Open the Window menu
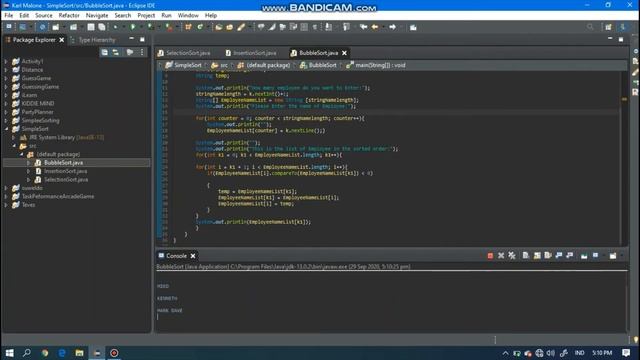The height and width of the screenshot is (360, 640). tap(188, 15)
